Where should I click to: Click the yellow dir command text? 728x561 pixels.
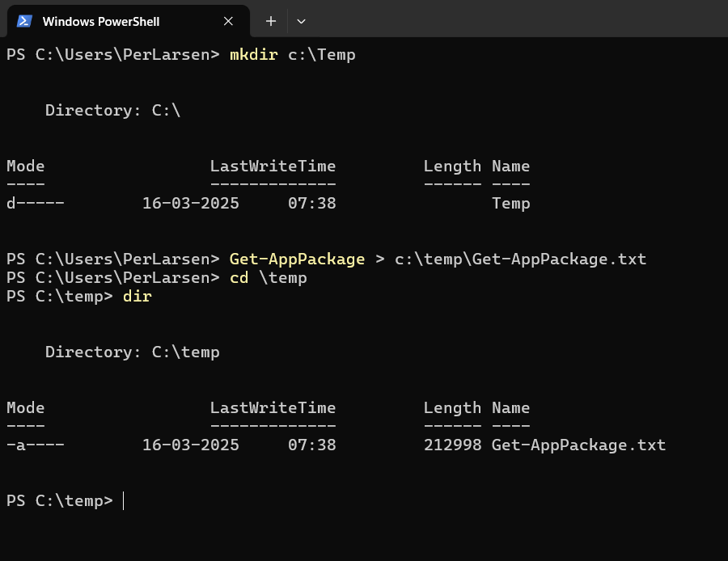pyautogui.click(x=137, y=297)
